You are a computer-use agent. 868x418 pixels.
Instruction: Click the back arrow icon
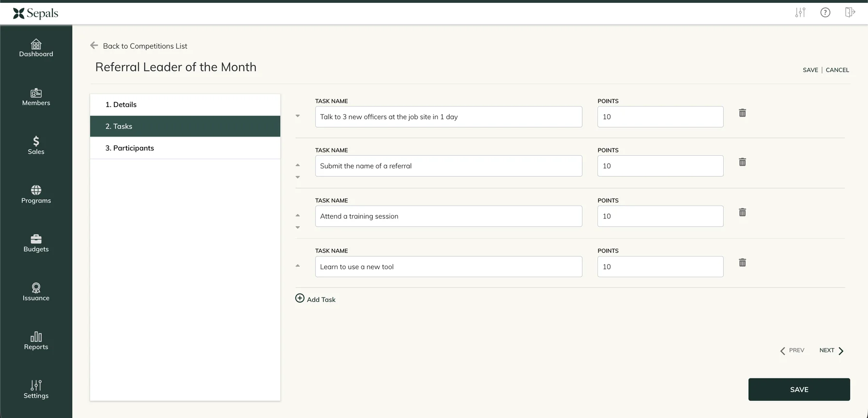coord(94,45)
